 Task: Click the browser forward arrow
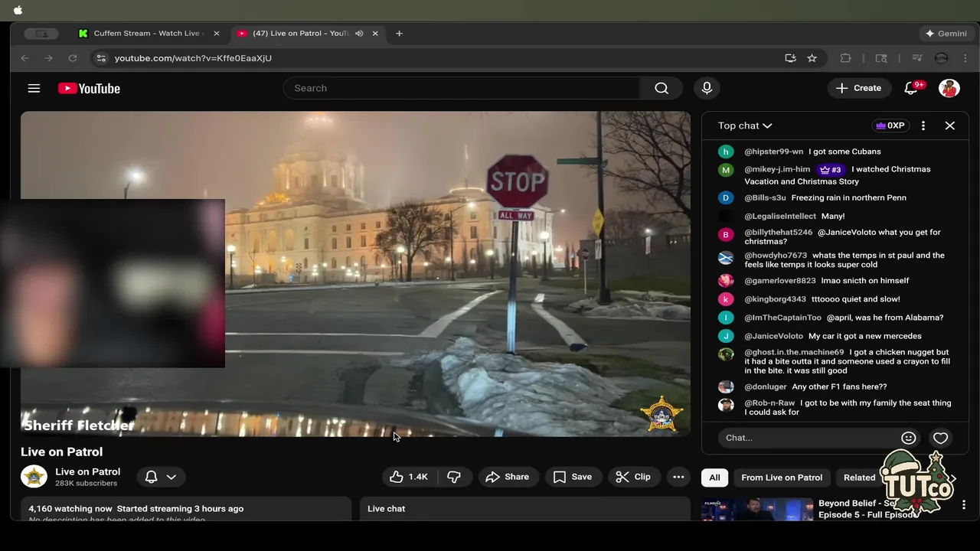click(x=48, y=58)
